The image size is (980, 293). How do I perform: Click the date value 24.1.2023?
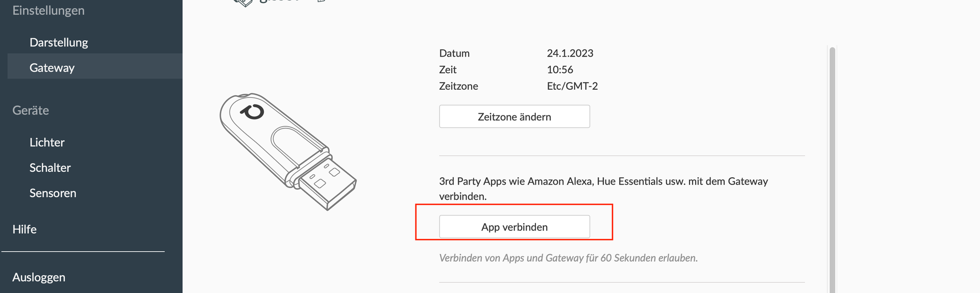coord(570,53)
